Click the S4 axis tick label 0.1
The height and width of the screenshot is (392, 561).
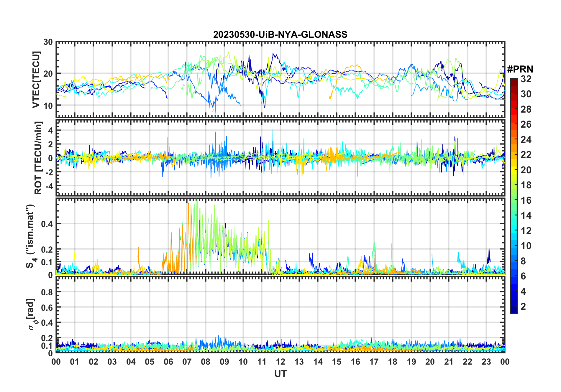click(x=47, y=262)
